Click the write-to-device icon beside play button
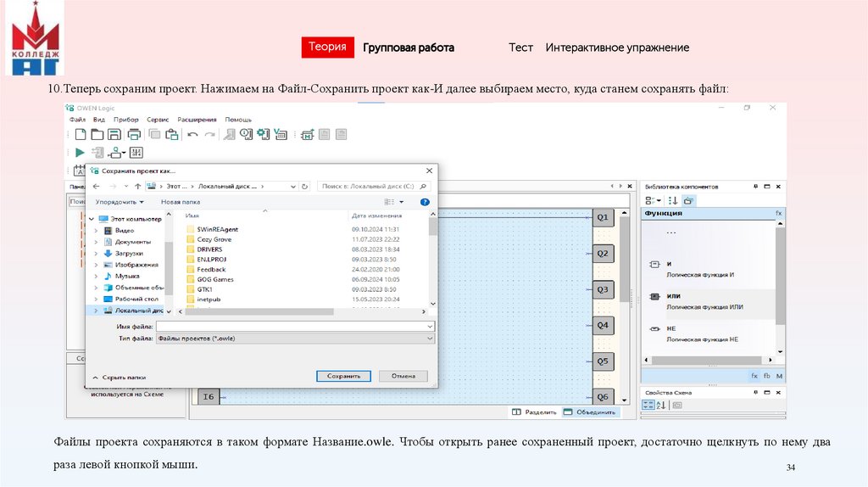 pyautogui.click(x=98, y=153)
